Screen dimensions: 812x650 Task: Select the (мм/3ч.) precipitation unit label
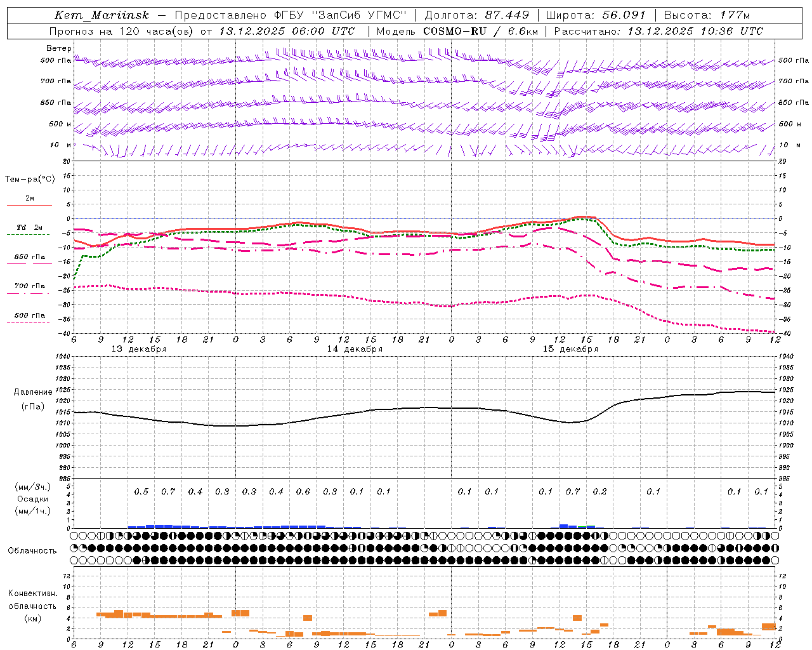(33, 487)
